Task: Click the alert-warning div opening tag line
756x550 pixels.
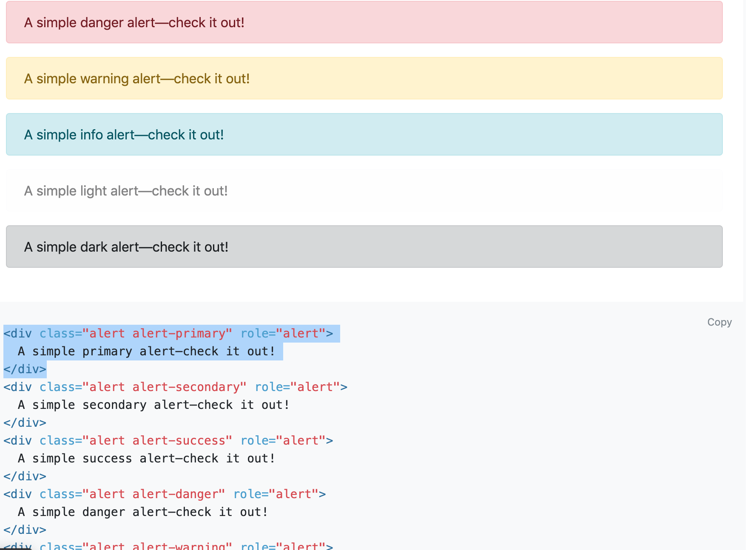Action: click(x=168, y=546)
